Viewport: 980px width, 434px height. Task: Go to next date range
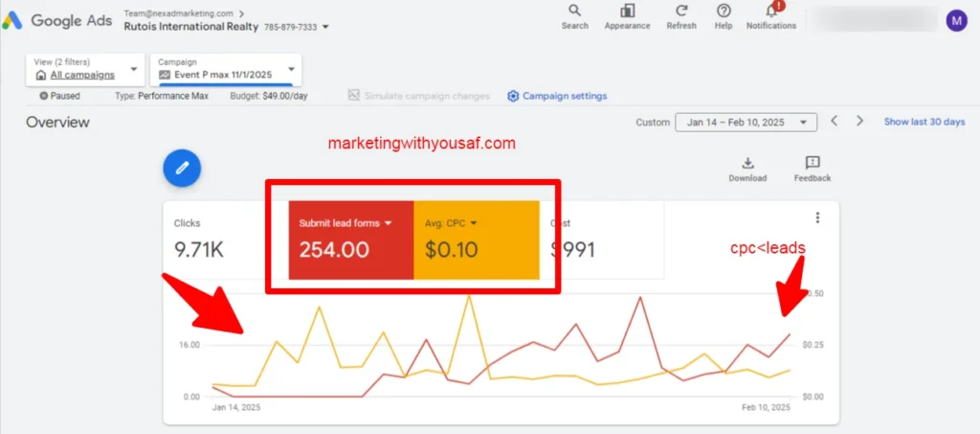pos(860,122)
